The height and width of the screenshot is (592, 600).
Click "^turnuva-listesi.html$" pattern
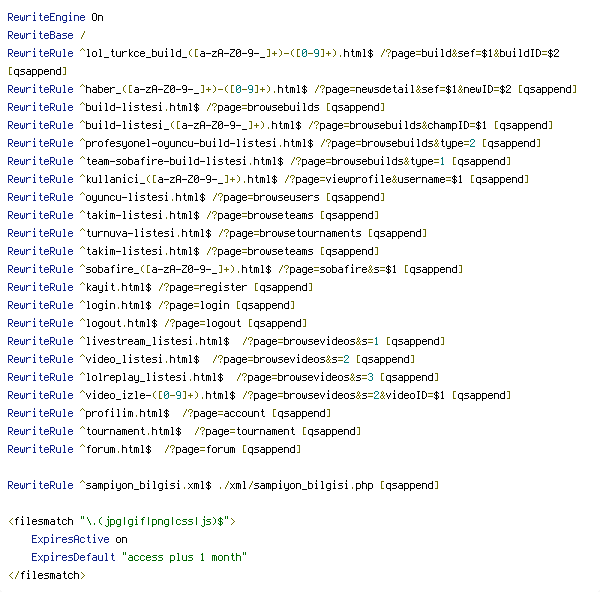[x=145, y=233]
